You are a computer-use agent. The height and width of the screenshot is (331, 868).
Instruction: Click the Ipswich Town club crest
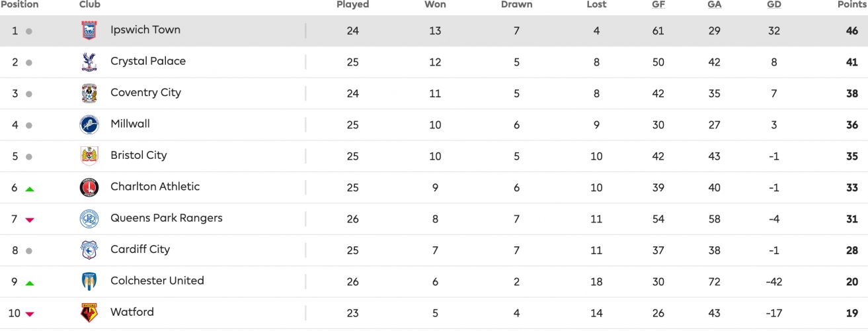click(89, 30)
